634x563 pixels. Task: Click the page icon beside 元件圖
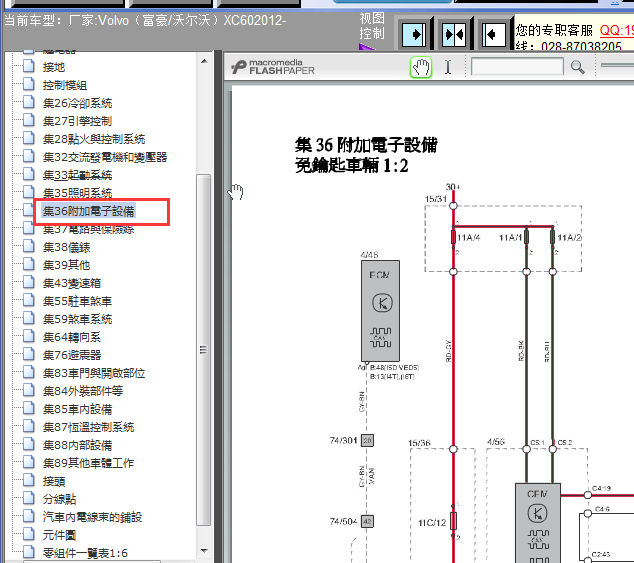click(x=28, y=535)
